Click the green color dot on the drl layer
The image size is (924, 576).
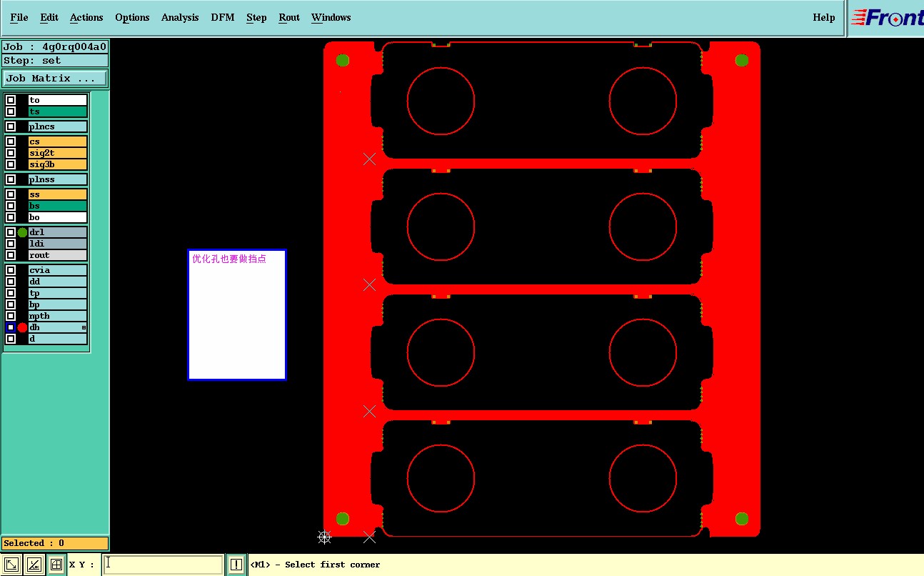pyautogui.click(x=22, y=232)
